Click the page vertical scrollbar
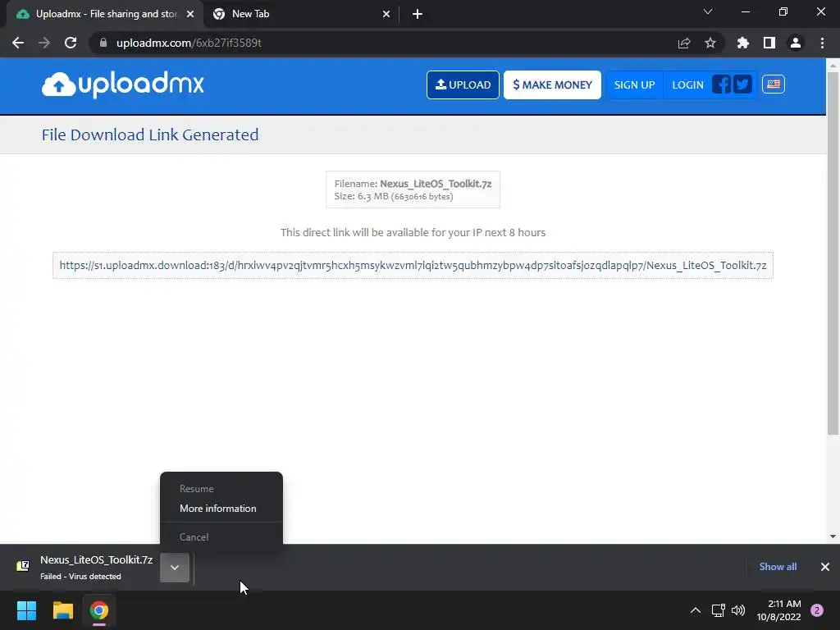The width and height of the screenshot is (840, 630). pyautogui.click(x=833, y=253)
